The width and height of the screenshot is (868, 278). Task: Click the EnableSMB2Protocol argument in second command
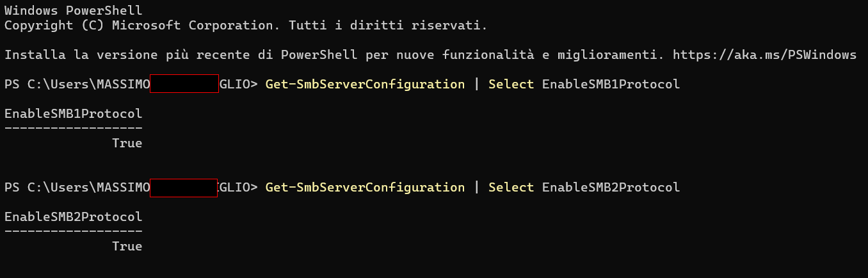[x=611, y=188]
